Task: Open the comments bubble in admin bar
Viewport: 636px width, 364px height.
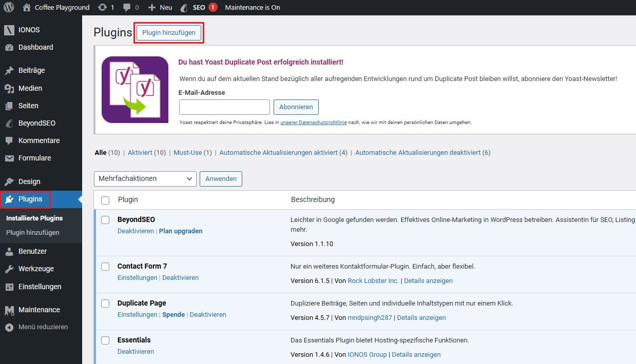Action: click(x=127, y=7)
